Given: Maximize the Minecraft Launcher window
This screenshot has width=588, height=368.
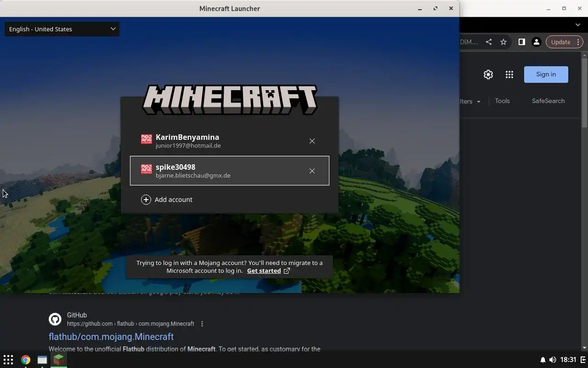Looking at the screenshot, I should tap(435, 9).
